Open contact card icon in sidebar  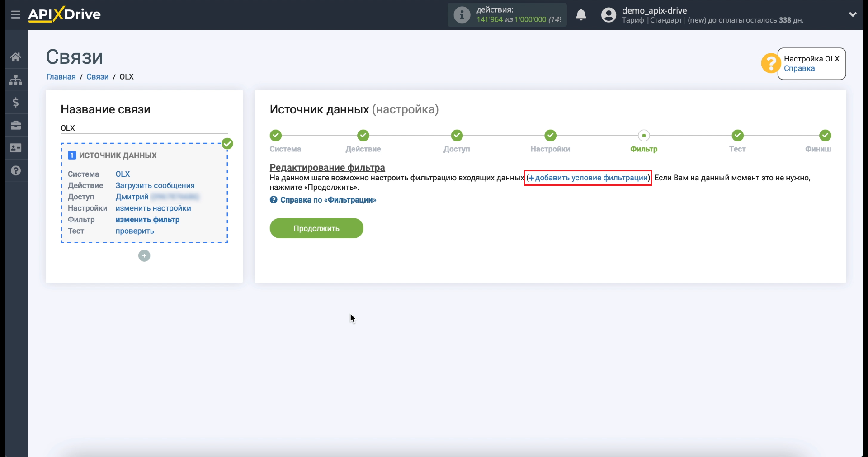16,148
